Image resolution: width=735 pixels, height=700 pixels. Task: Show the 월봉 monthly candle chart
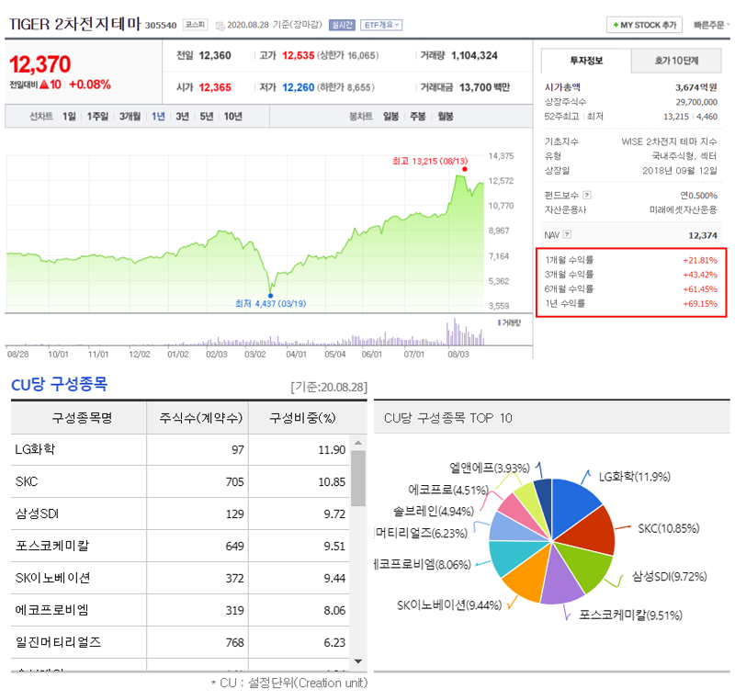click(446, 116)
